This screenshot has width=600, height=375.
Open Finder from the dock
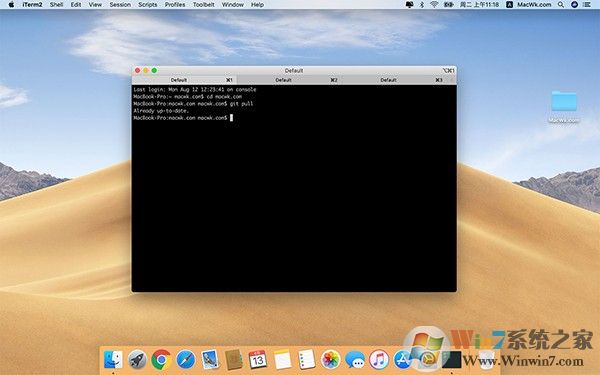(x=113, y=359)
